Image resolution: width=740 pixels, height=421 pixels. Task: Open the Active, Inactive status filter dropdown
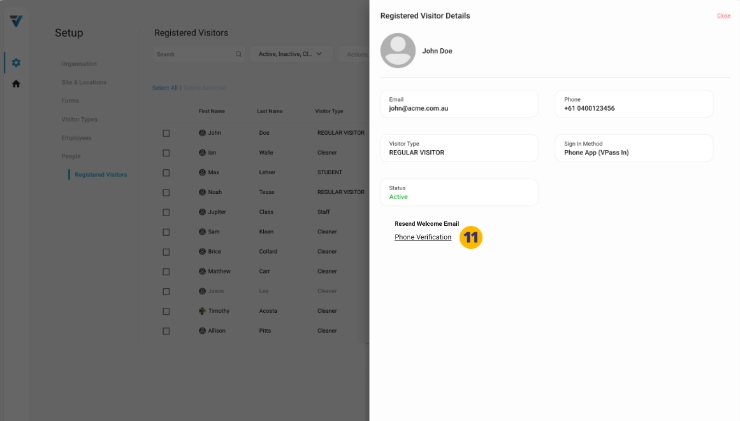[x=290, y=54]
